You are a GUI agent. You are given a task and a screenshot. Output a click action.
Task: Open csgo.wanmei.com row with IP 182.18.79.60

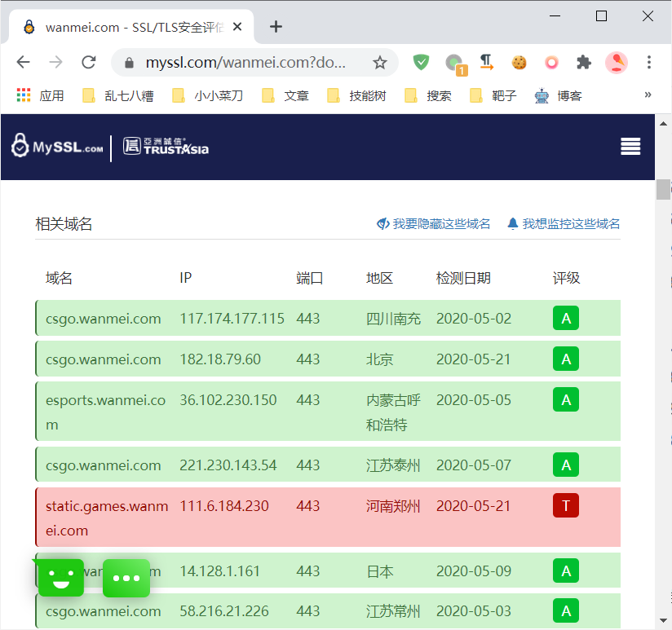(x=328, y=359)
